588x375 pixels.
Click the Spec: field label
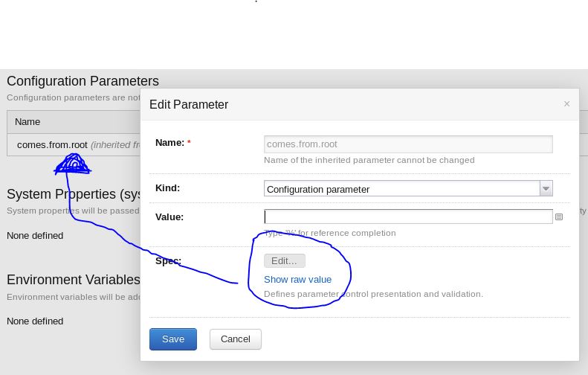168,260
